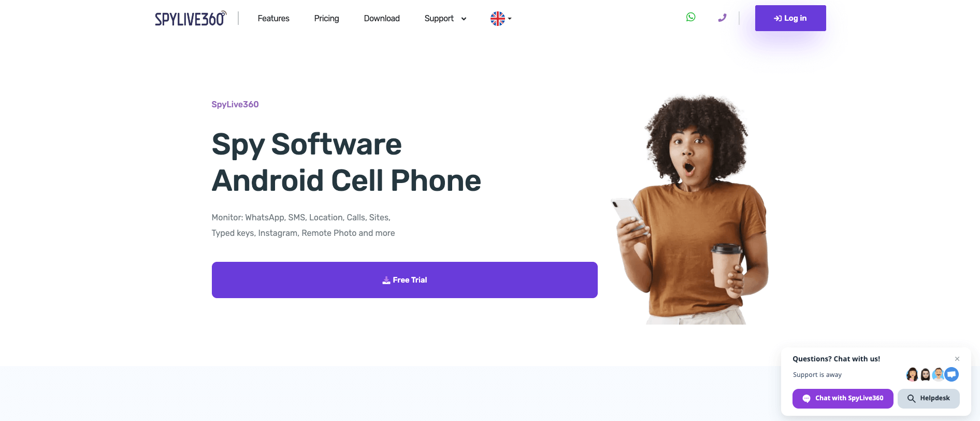Open the Helpdesk button
980x421 pixels.
tap(929, 398)
